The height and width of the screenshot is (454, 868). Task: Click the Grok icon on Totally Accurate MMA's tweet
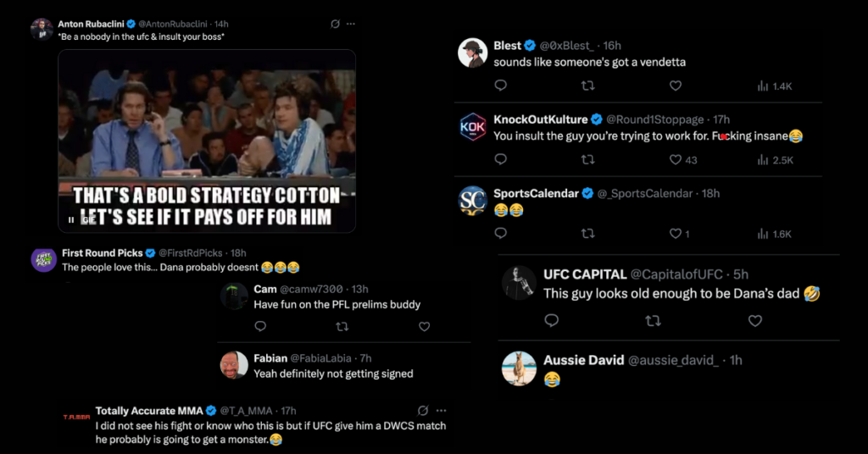[x=423, y=411]
